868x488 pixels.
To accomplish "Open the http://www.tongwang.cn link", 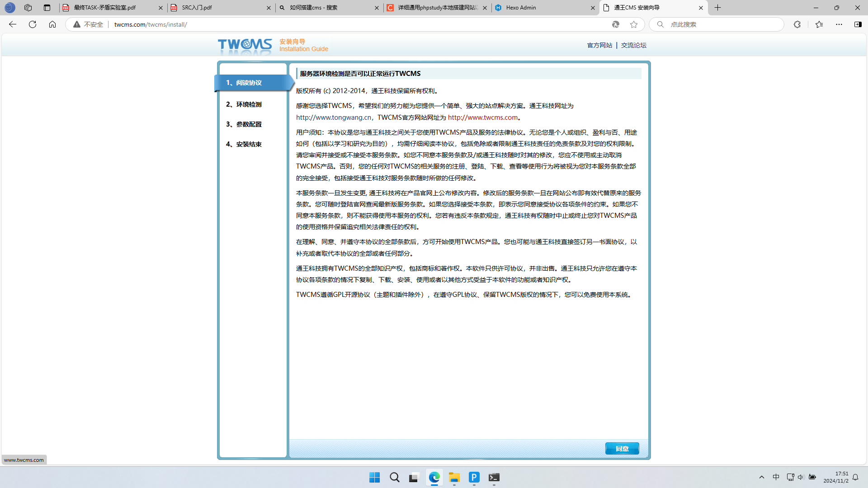I will 334,117.
